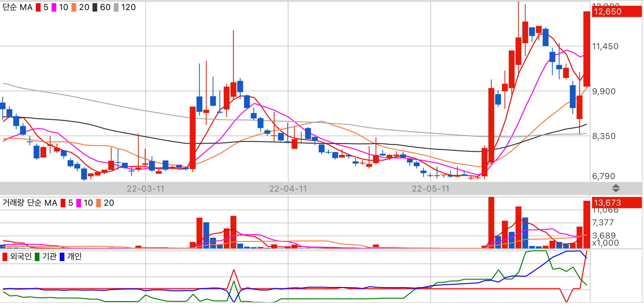Select the 개인 investor legend label
The image size is (644, 308).
tap(74, 257)
